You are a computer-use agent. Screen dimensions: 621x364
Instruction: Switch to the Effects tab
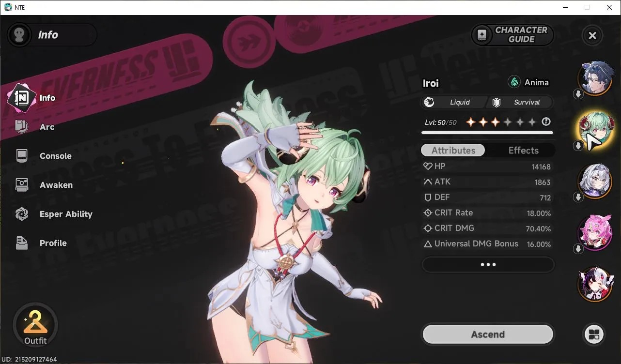[x=523, y=151]
